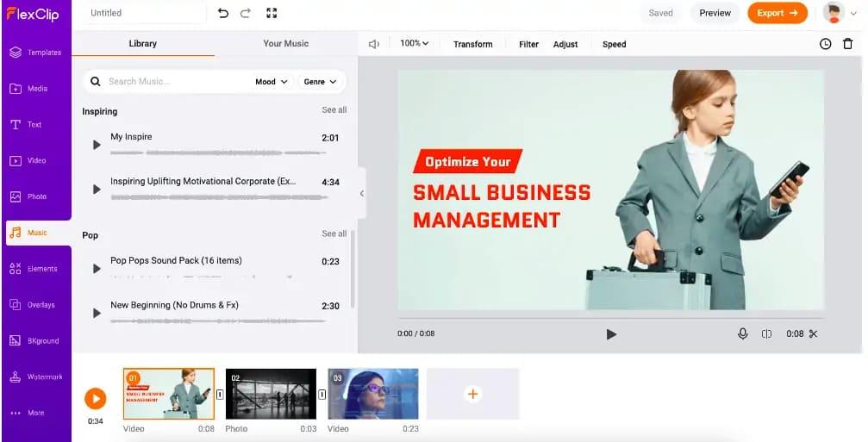The image size is (868, 442).
Task: Mute the clip volume speaker icon
Action: [373, 44]
